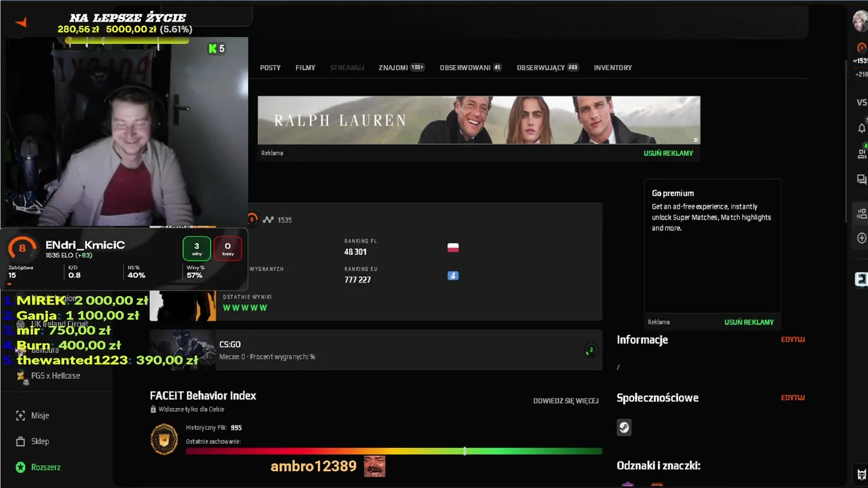868x488 pixels.
Task: Click the Historyczny FBI value 995
Action: pyautogui.click(x=236, y=428)
